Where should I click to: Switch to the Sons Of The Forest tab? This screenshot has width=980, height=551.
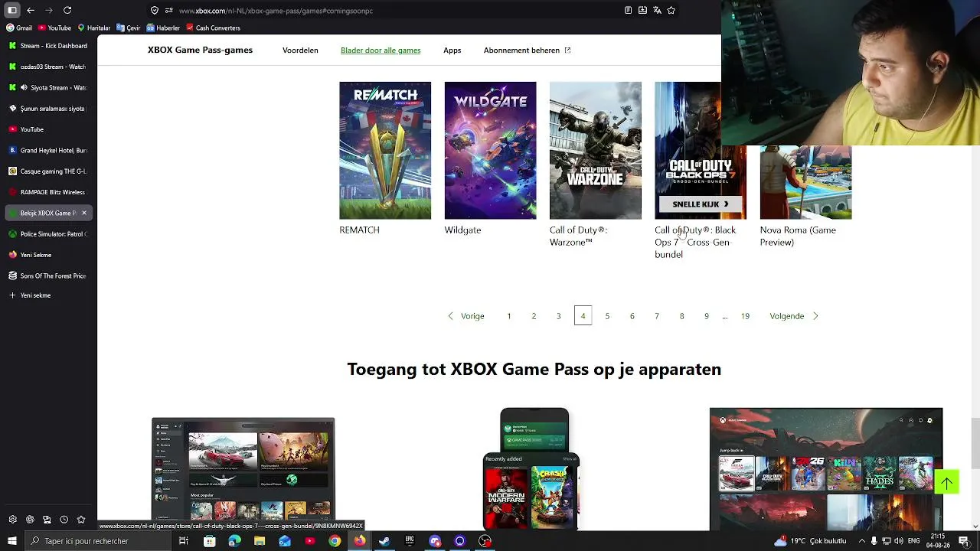tap(48, 275)
